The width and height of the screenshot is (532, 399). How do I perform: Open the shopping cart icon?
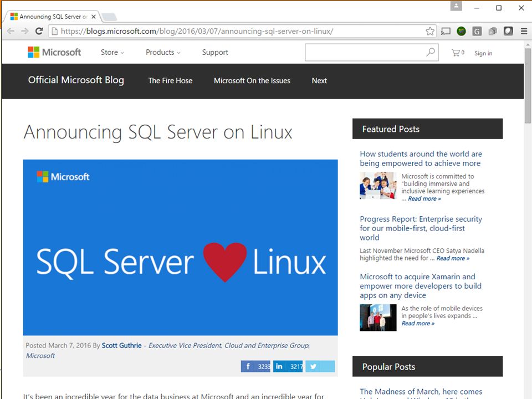[x=458, y=53]
